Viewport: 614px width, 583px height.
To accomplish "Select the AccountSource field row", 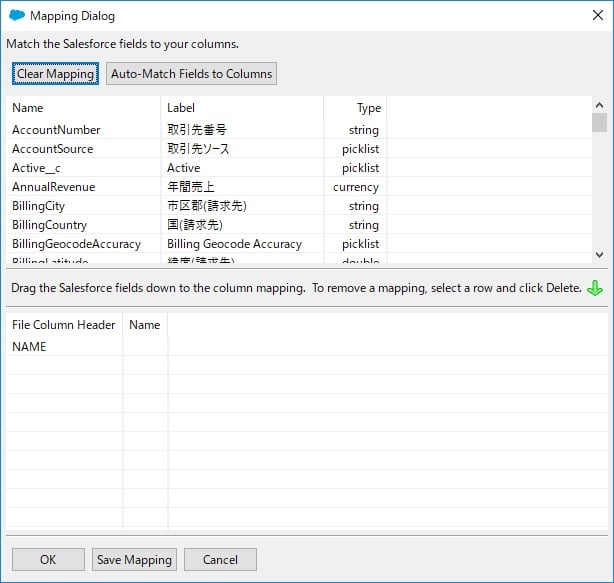I will (x=52, y=149).
